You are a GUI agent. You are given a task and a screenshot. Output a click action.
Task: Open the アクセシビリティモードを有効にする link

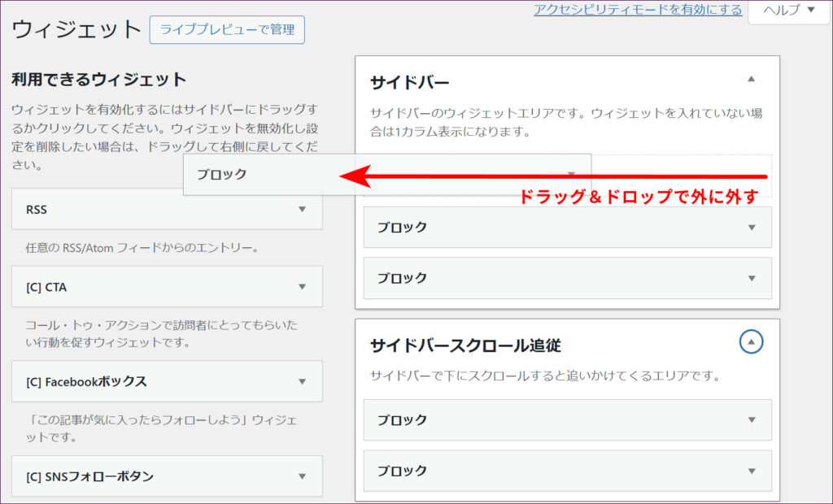638,10
